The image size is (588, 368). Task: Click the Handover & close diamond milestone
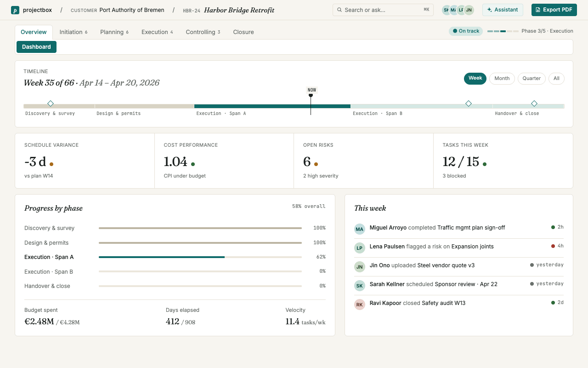(534, 103)
